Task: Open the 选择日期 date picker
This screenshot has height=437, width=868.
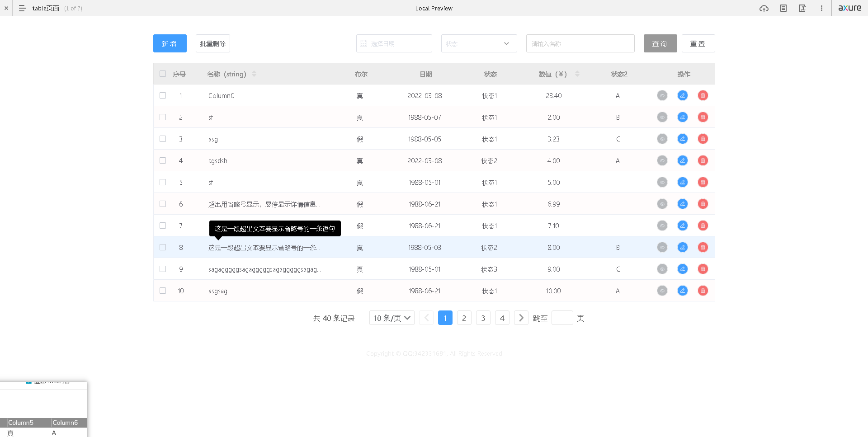Action: (x=394, y=43)
